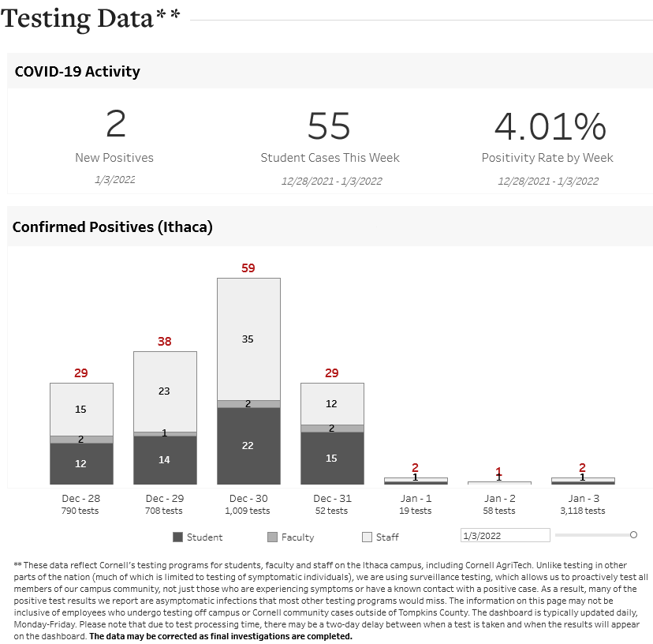Select the Dec-31 student segment showing 15
Image resolution: width=653 pixels, height=644 pixels.
(332, 459)
